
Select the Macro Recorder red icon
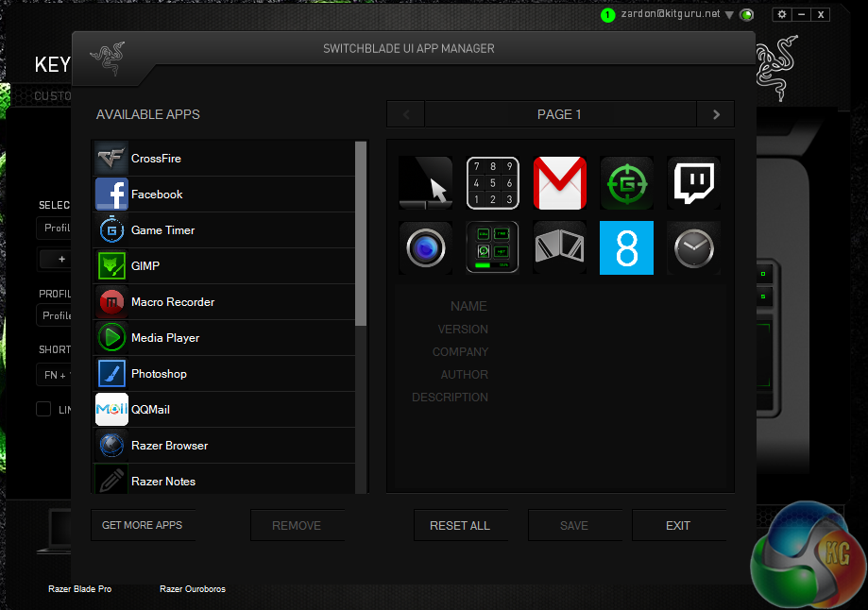[111, 302]
